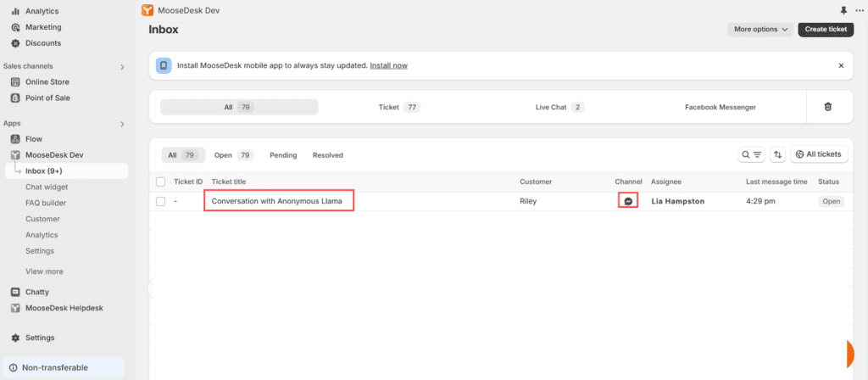Click the Point of Sale icon
The height and width of the screenshot is (380, 868).
tap(15, 98)
